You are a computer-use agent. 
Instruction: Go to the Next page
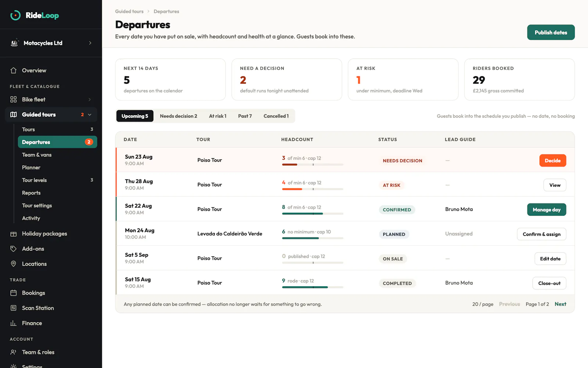560,304
